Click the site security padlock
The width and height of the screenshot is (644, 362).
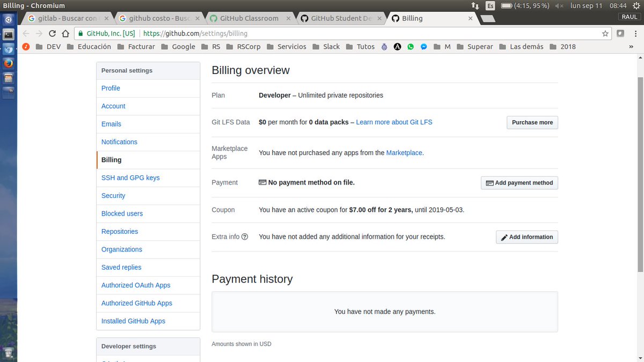tap(80, 33)
